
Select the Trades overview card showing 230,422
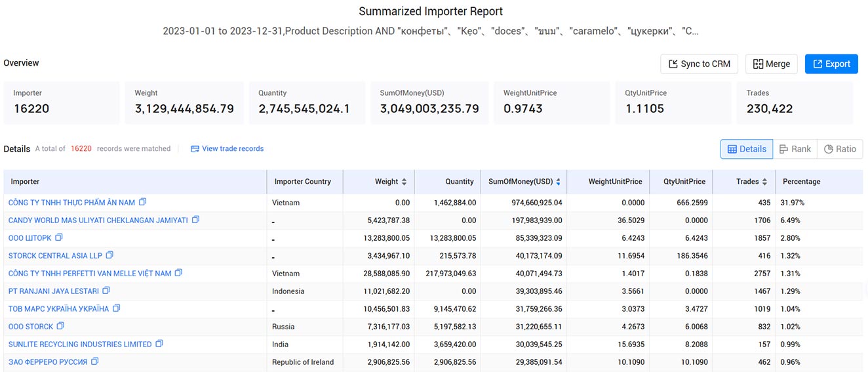(x=795, y=102)
